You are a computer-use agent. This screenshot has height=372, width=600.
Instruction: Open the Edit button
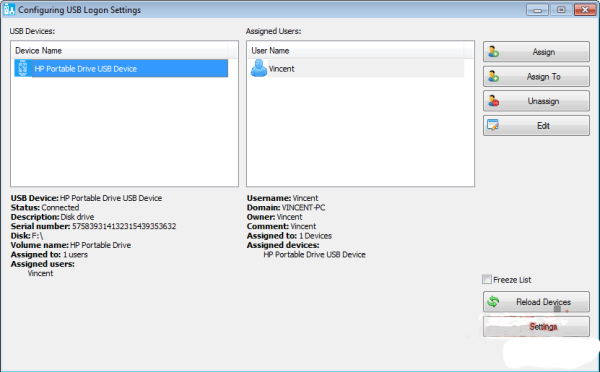coord(536,126)
